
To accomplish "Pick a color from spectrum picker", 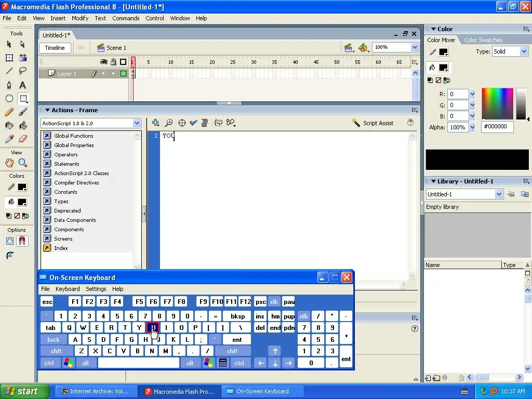I will point(497,104).
